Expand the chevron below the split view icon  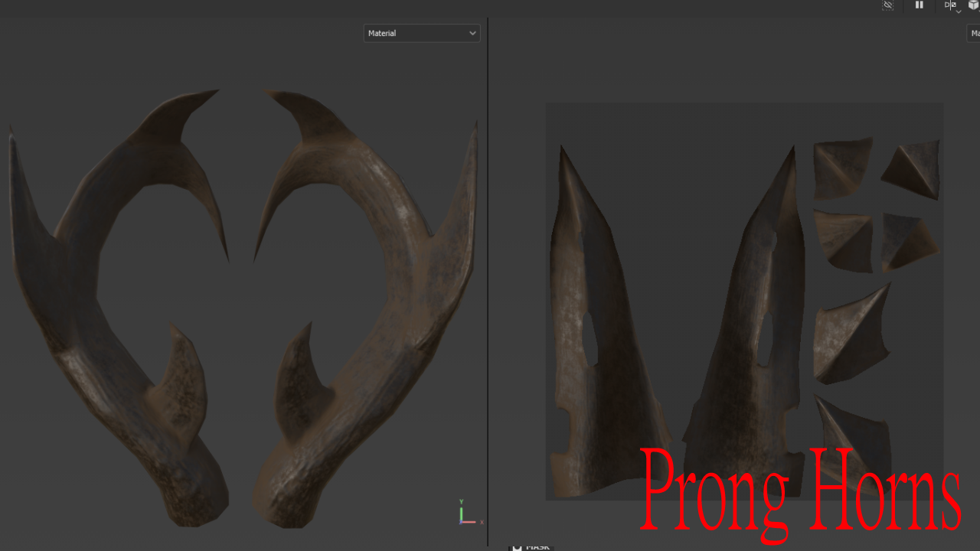coord(959,11)
